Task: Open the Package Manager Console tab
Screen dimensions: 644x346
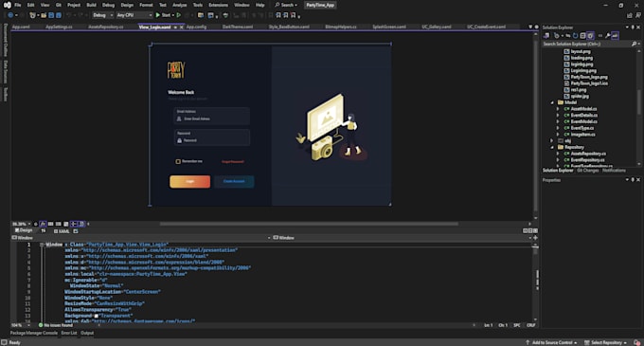Action: (x=34, y=333)
